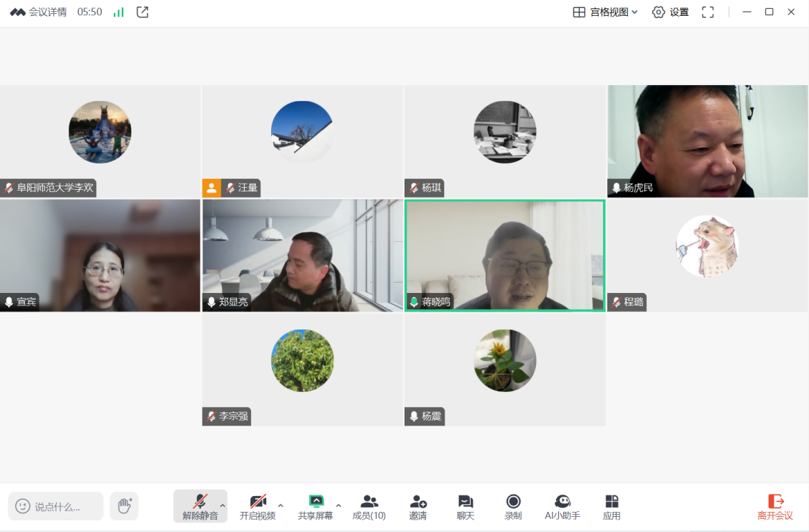Click the raise hand icon

pyautogui.click(x=124, y=506)
